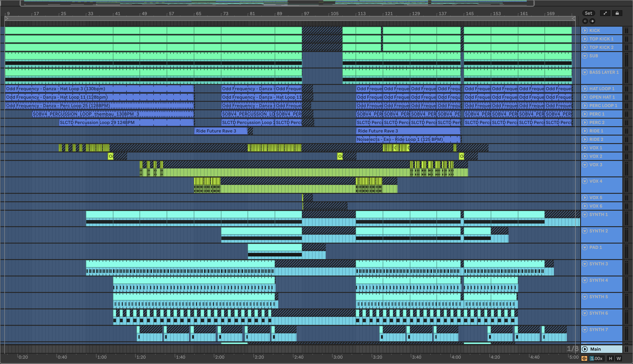Toggle the orange waveform button beside 1.00x
The image size is (633, 364).
click(x=584, y=358)
